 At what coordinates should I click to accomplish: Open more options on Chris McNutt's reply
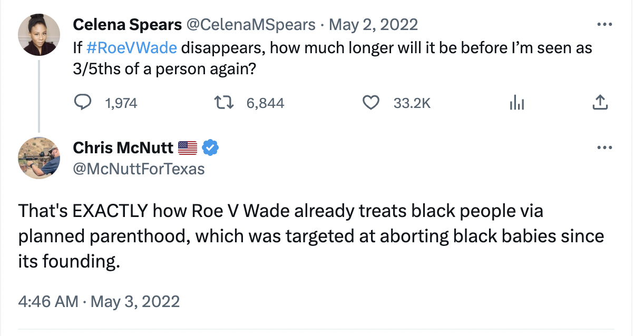(604, 148)
